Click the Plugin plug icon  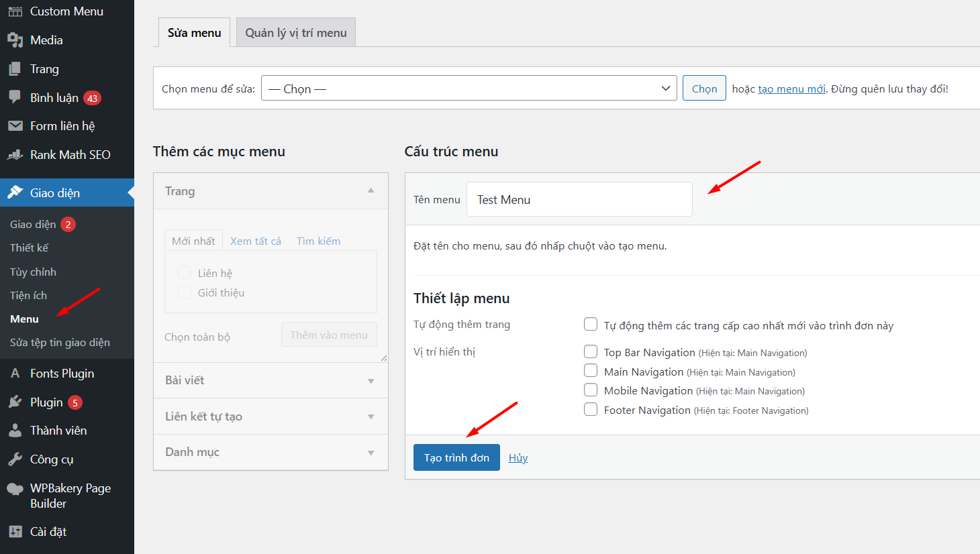(15, 402)
